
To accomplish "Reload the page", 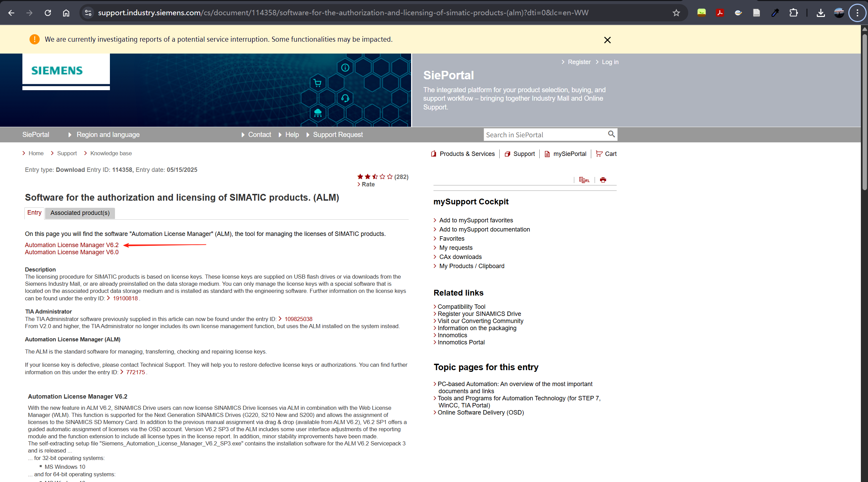I will point(48,13).
